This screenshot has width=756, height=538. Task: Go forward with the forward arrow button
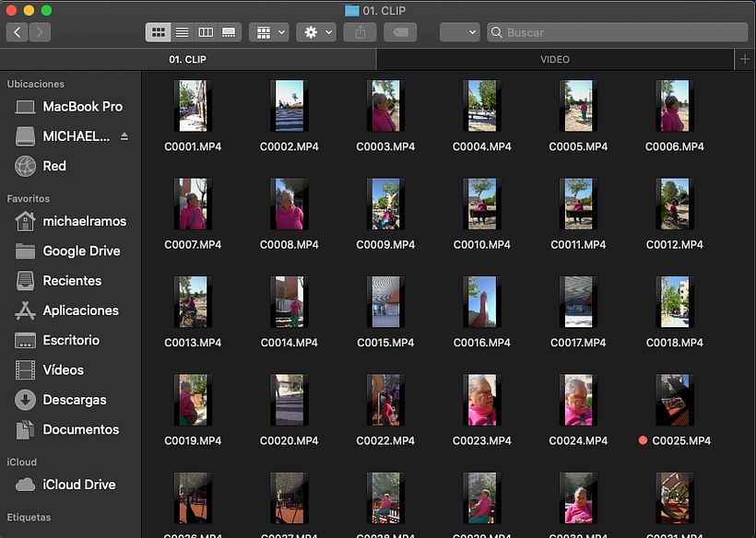tap(40, 32)
